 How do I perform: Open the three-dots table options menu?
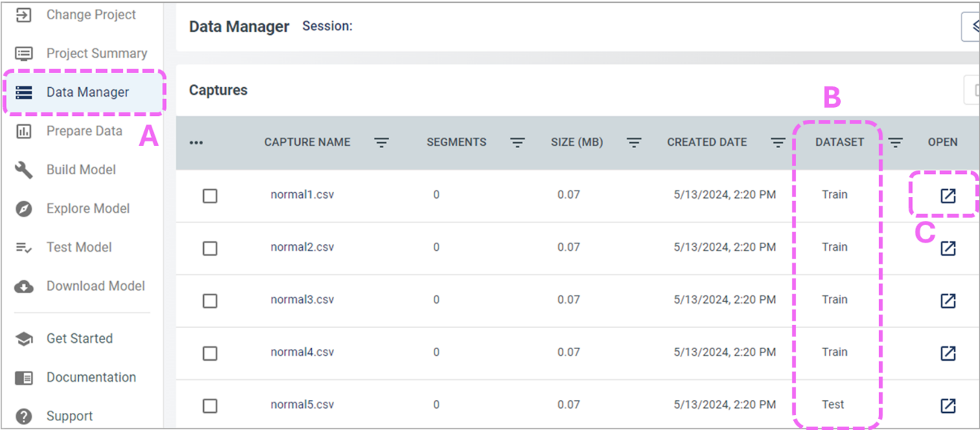coord(197,143)
